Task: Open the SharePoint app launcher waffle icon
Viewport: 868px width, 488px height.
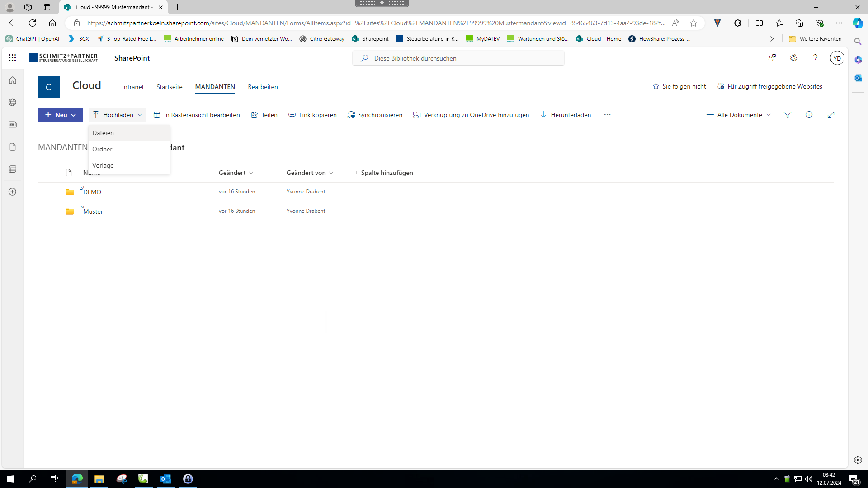Action: 12,58
